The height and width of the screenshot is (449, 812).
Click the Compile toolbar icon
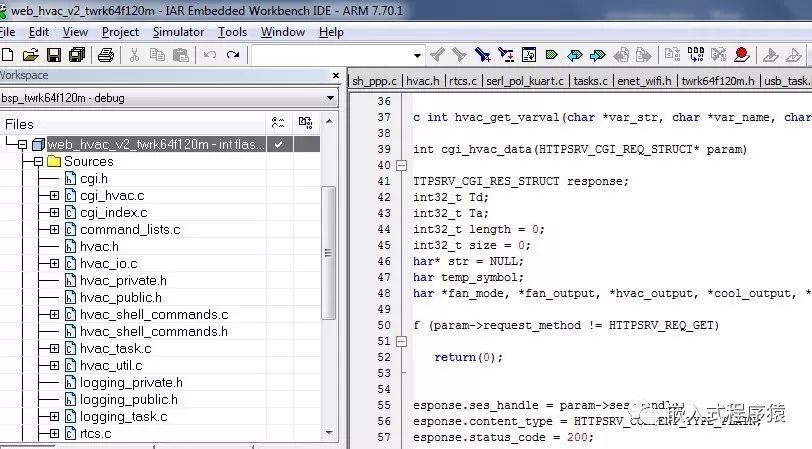click(x=672, y=54)
